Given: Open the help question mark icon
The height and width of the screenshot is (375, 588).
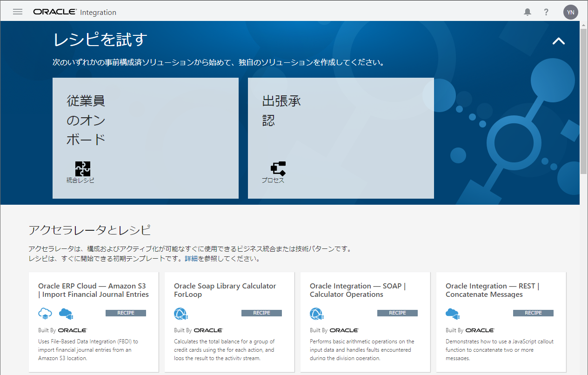Looking at the screenshot, I should pos(546,13).
